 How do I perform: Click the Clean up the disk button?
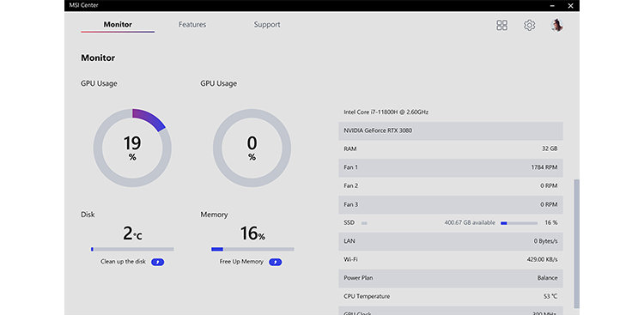point(158,262)
